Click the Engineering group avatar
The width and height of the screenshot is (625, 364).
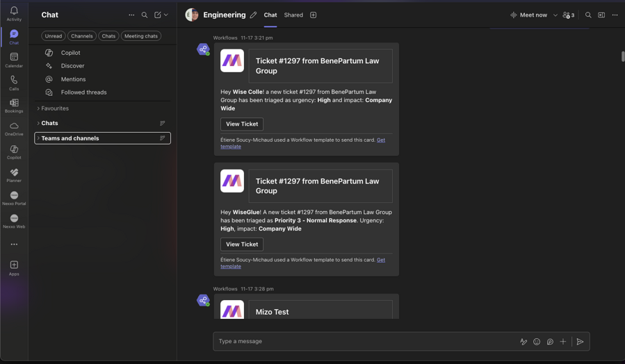pyautogui.click(x=192, y=15)
